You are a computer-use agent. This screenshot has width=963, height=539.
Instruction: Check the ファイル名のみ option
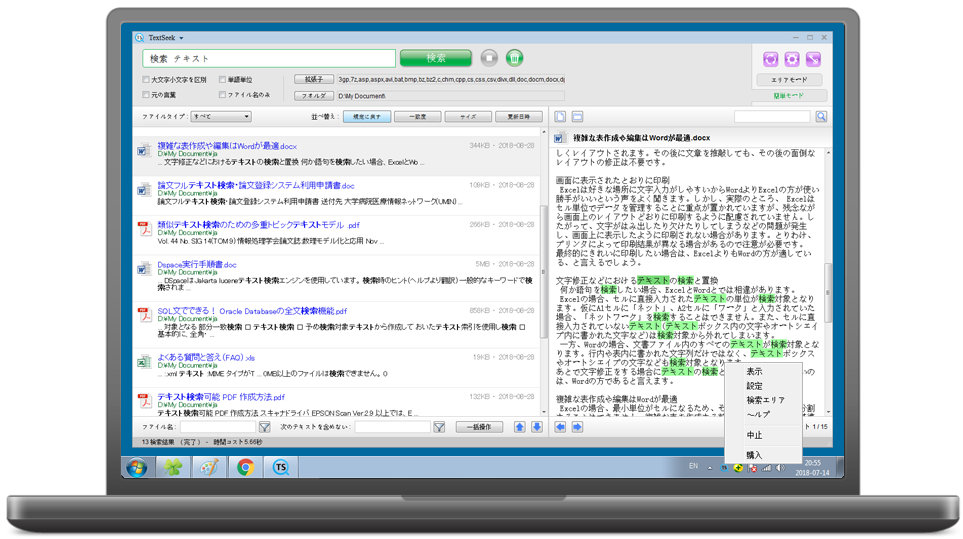[x=222, y=95]
